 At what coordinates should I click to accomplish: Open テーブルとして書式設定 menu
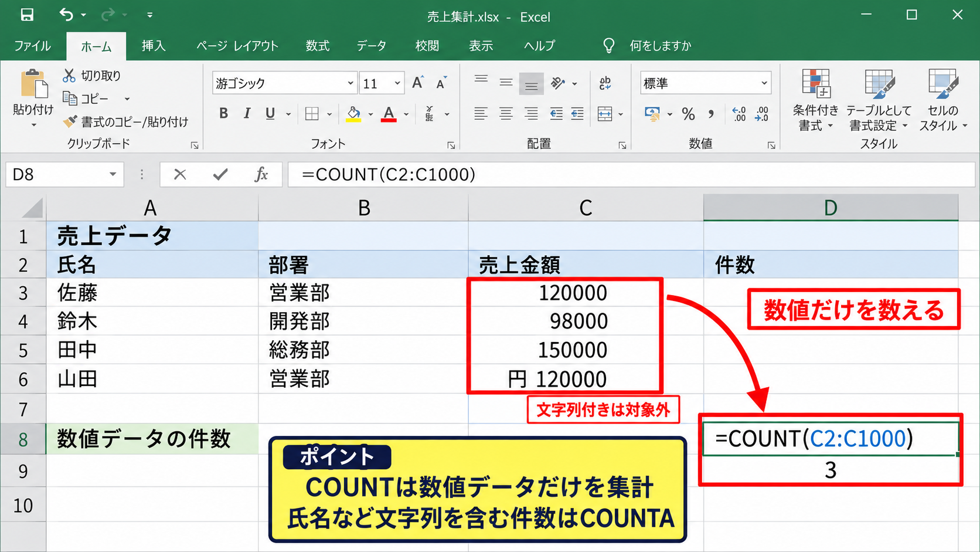[x=879, y=100]
